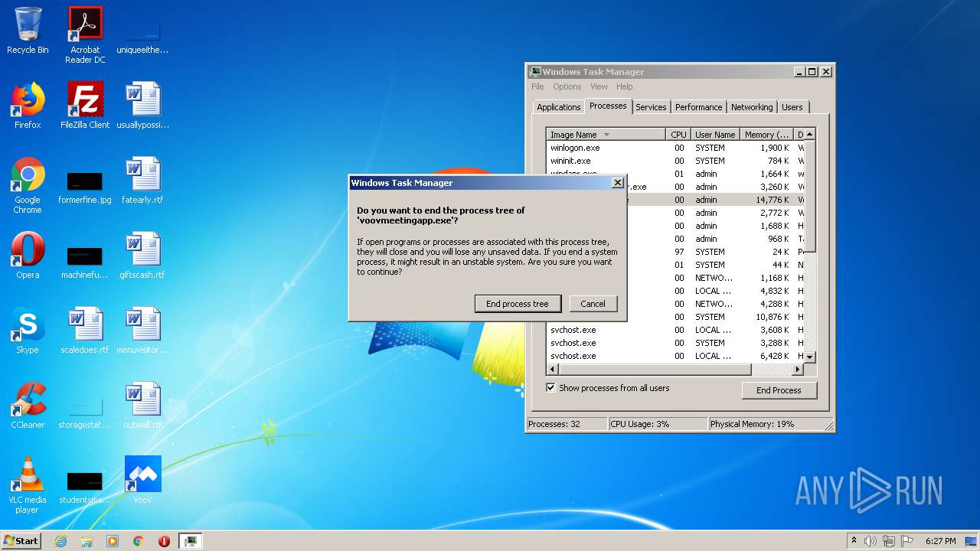Click the Image Name column sort arrow
Image resolution: width=980 pixels, height=551 pixels.
[606, 135]
